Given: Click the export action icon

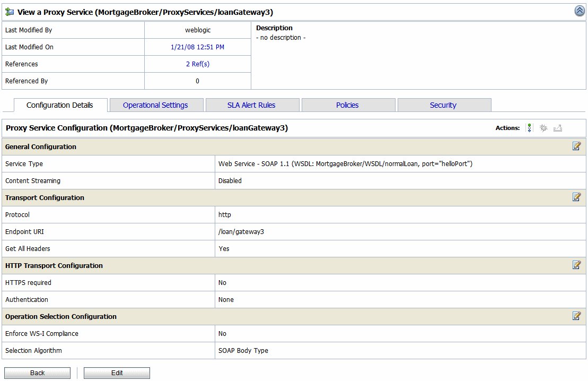Looking at the screenshot, I should pyautogui.click(x=558, y=128).
